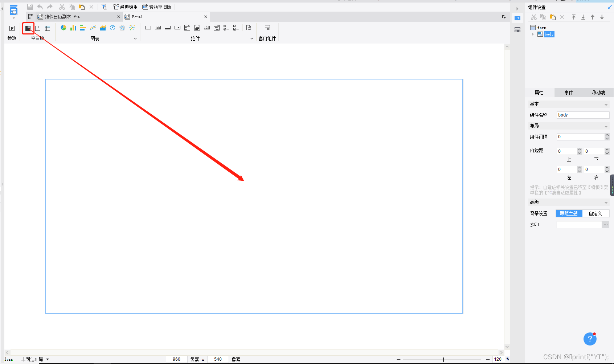Expand the body tree node
614x364 pixels.
click(x=533, y=34)
